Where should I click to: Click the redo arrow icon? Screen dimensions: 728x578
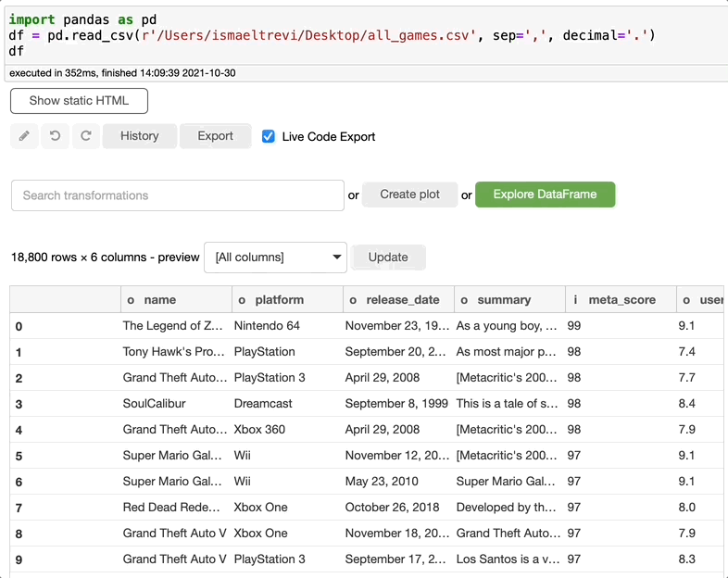85,136
